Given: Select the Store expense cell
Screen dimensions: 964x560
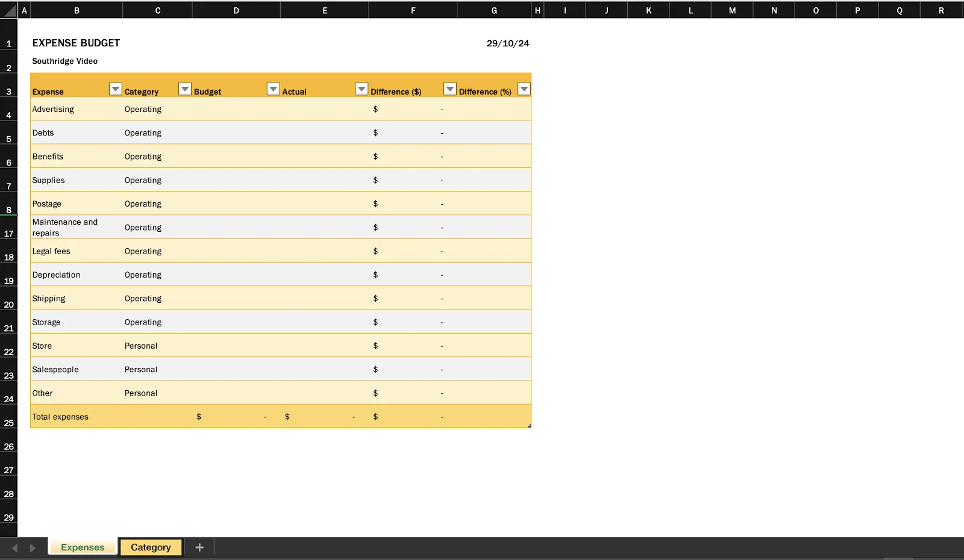Looking at the screenshot, I should 77,346.
